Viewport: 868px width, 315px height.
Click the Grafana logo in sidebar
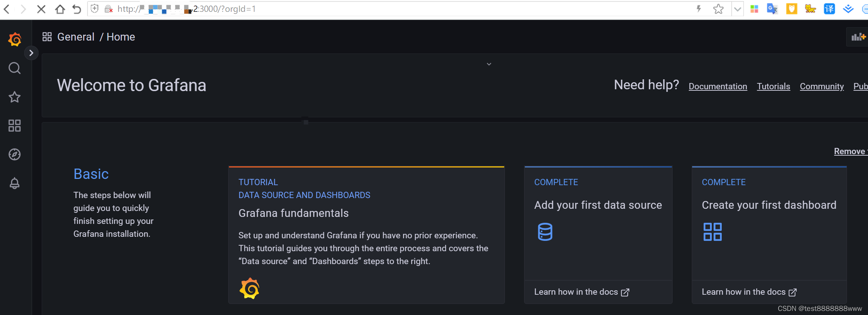tap(15, 39)
